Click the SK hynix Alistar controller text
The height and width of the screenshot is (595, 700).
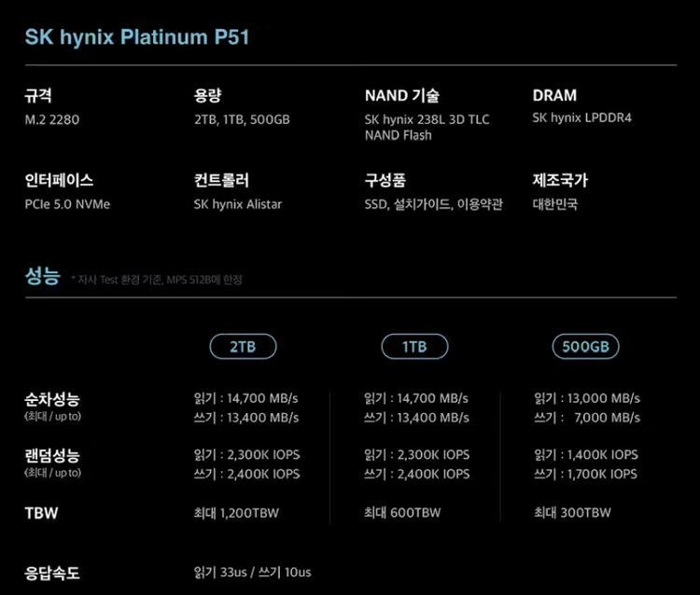[x=237, y=204]
